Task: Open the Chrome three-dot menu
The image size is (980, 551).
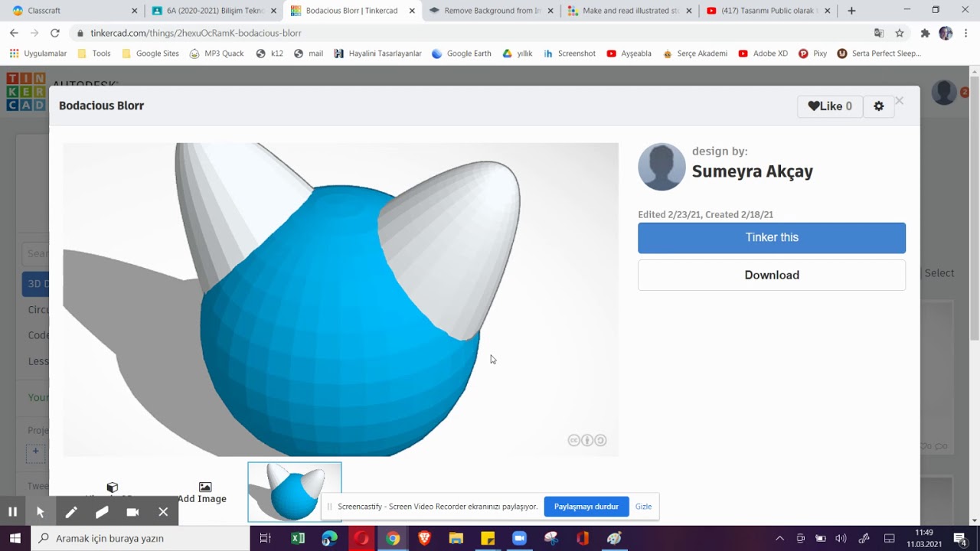Action: tap(966, 33)
